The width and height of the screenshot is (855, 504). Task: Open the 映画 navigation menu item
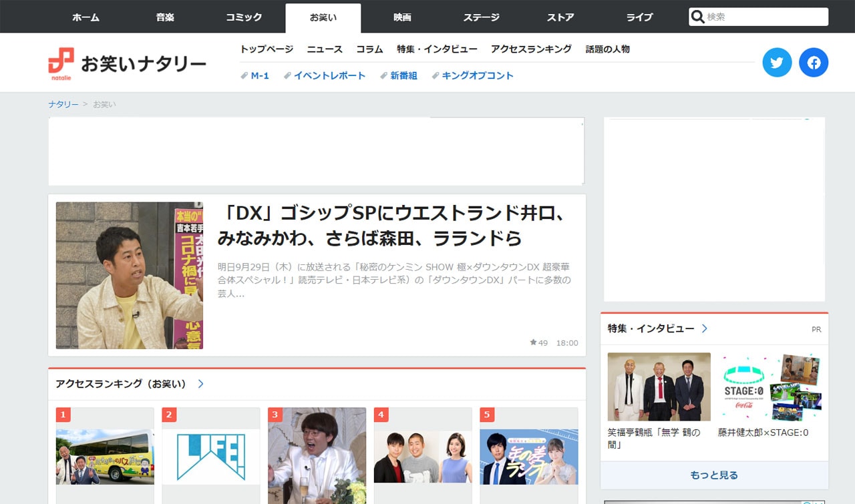(x=401, y=17)
